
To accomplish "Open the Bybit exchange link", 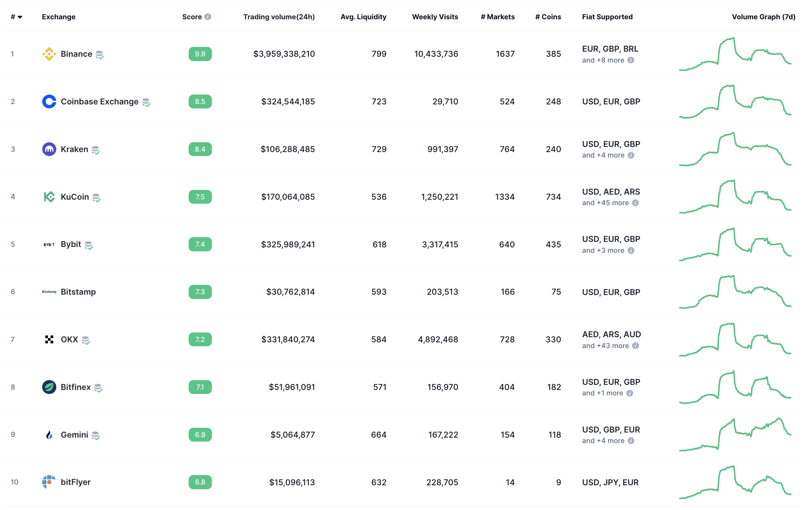I will [71, 244].
